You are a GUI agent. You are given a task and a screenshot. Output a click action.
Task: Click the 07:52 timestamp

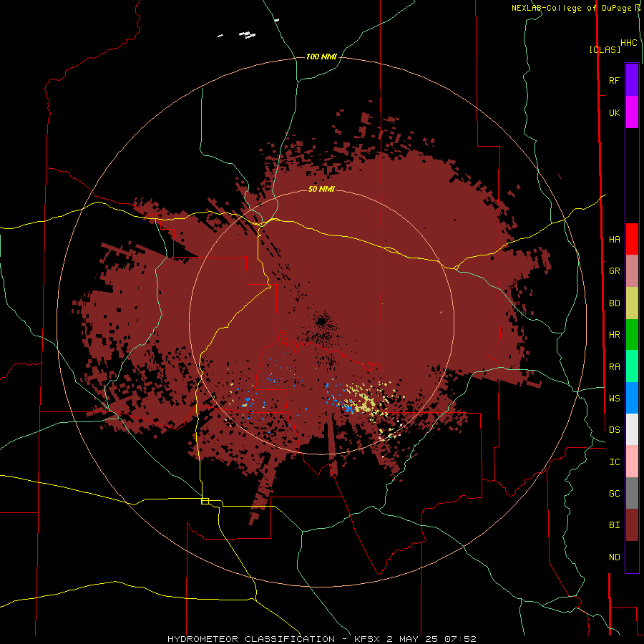[x=460, y=639]
